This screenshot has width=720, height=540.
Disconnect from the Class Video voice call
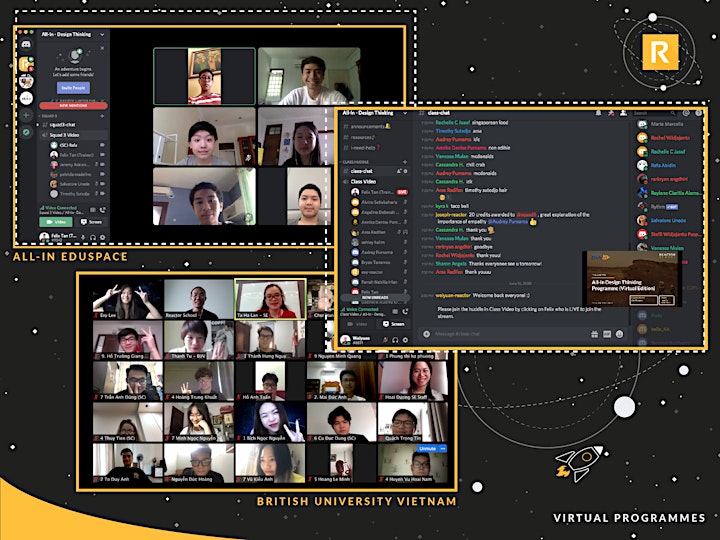pyautogui.click(x=405, y=312)
